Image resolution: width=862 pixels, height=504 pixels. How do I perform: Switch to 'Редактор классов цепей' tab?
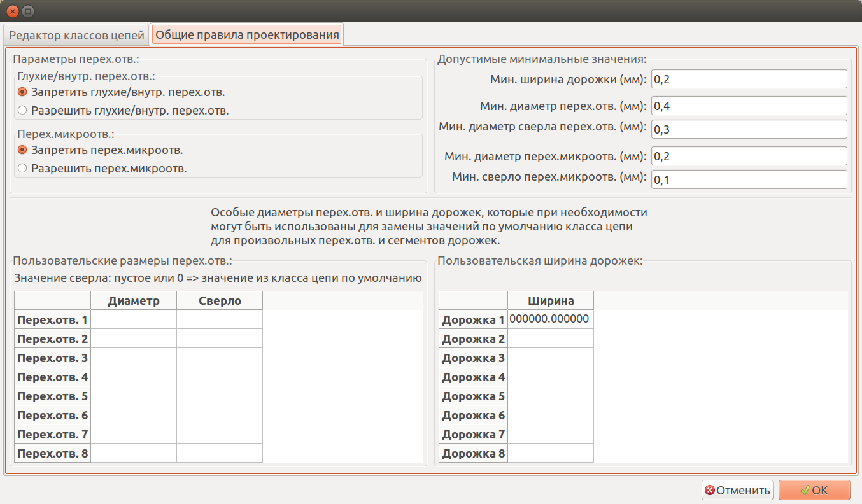click(76, 35)
